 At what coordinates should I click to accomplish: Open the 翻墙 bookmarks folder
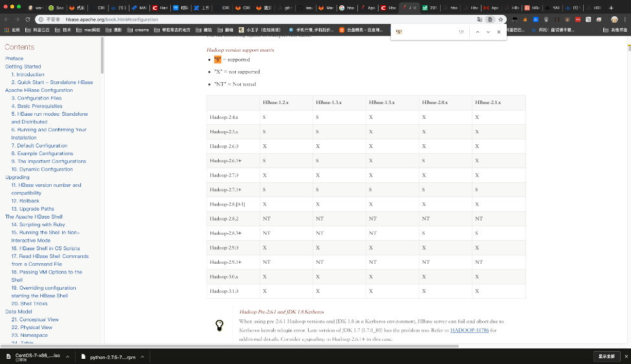tap(225, 30)
